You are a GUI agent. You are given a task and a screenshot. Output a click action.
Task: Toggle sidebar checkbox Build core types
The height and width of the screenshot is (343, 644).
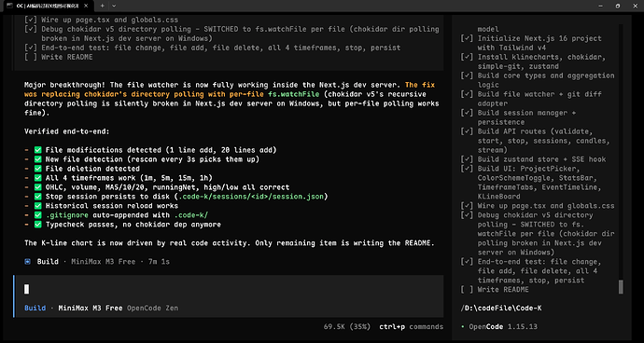tap(467, 75)
